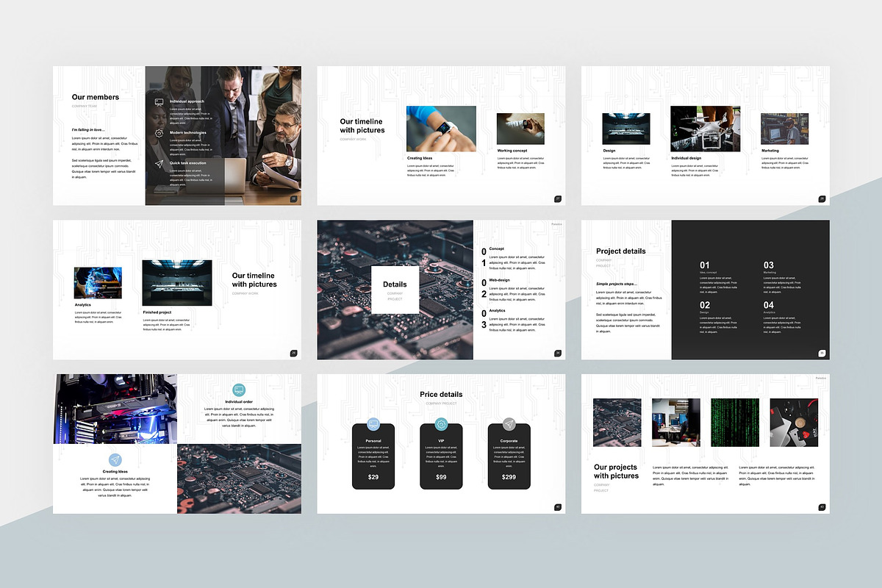Click the Concept step title beside Details

click(x=497, y=249)
